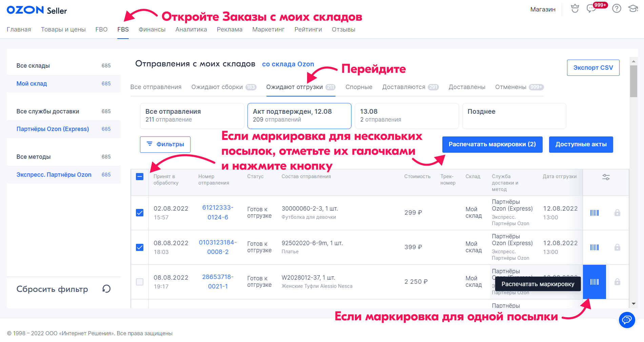Image resolution: width=644 pixels, height=342 pixels.
Task: Open the Главная menu tab
Action: click(x=19, y=29)
